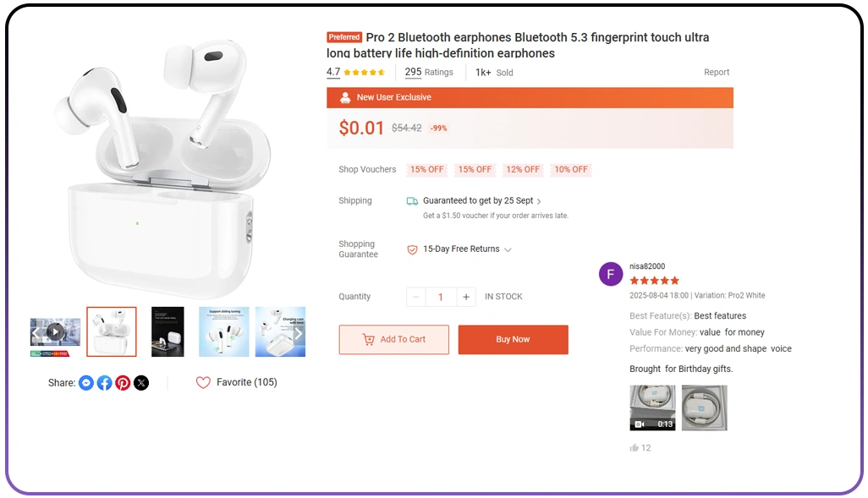Share the product via Facebook Messenger
Image resolution: width=868 pixels, height=498 pixels.
pos(85,382)
